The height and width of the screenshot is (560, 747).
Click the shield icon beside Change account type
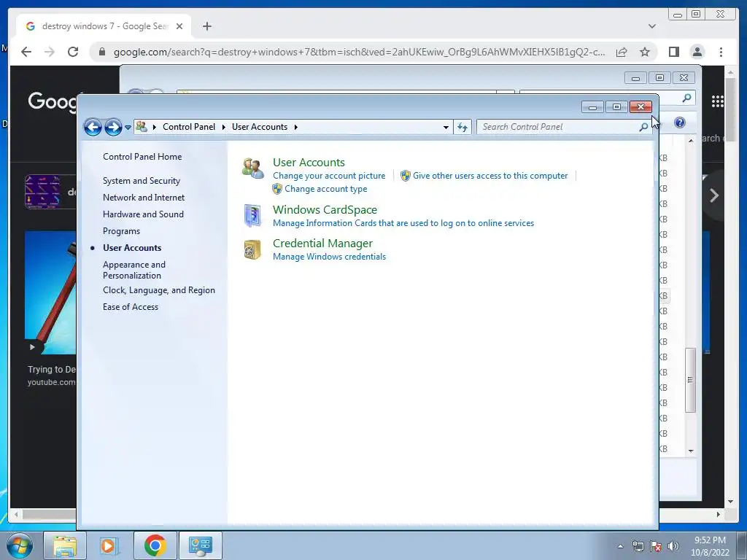[x=277, y=189]
